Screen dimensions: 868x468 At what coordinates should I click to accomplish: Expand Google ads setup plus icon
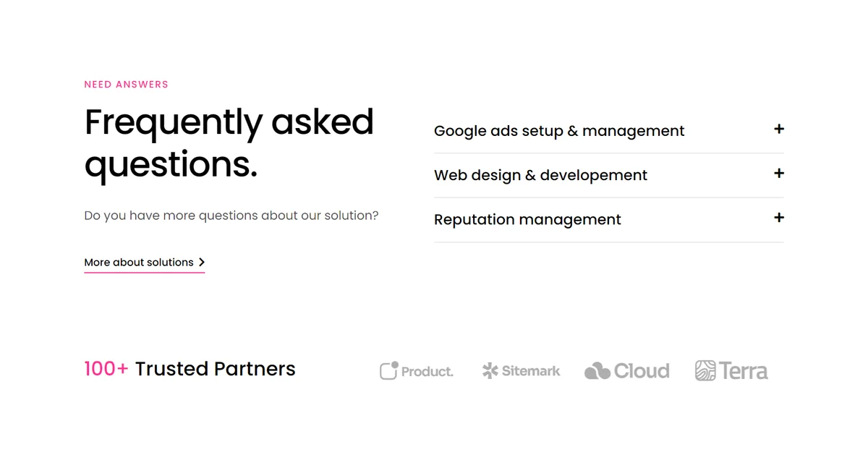(x=779, y=129)
